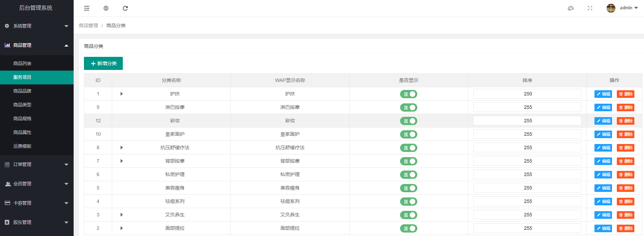644x236 pixels.
Task: Enter fullscreen using the expand icon
Action: [x=590, y=8]
